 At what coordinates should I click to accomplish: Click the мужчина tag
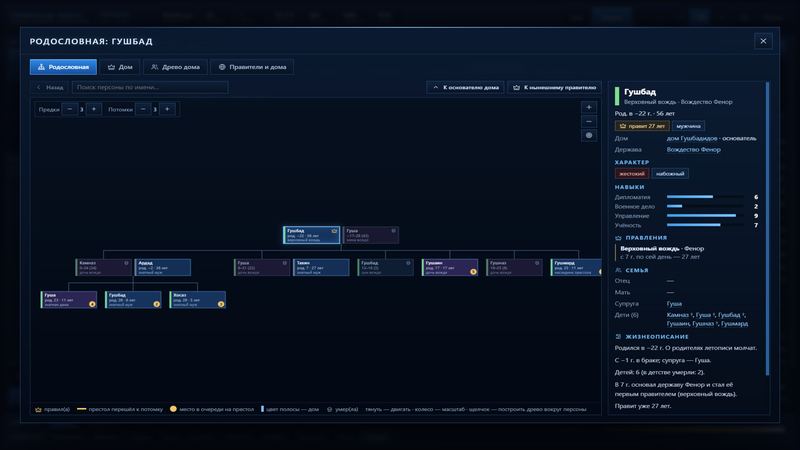[688, 126]
